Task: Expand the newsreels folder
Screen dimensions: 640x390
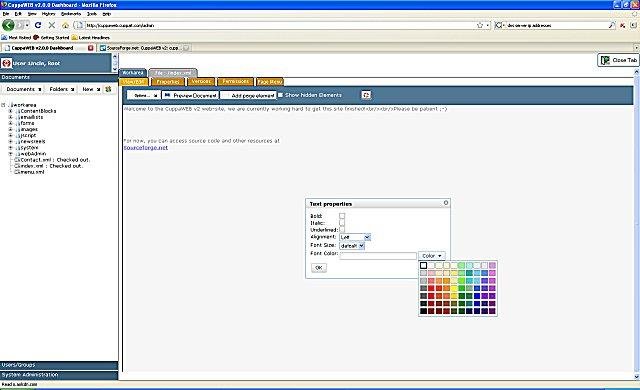Action: tap(11, 142)
